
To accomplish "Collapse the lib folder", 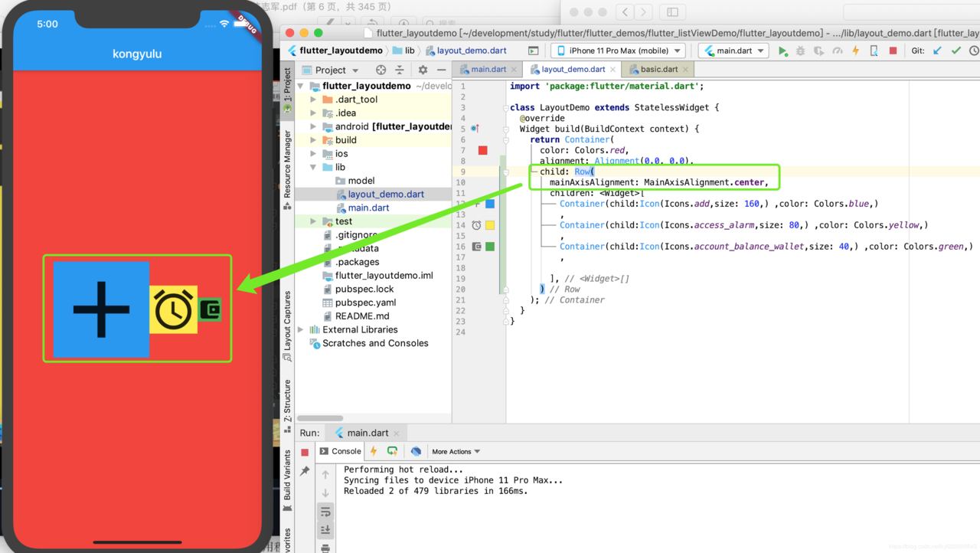I will pyautogui.click(x=313, y=167).
